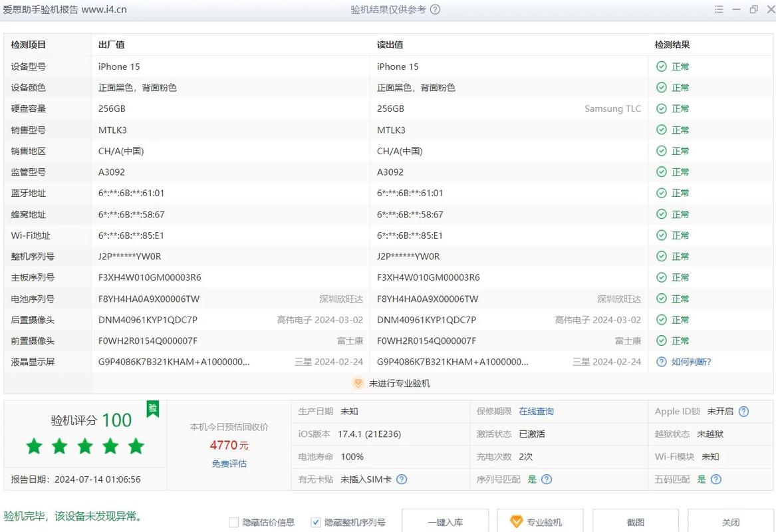Click the 读出值 column header
776x532 pixels.
coord(390,45)
